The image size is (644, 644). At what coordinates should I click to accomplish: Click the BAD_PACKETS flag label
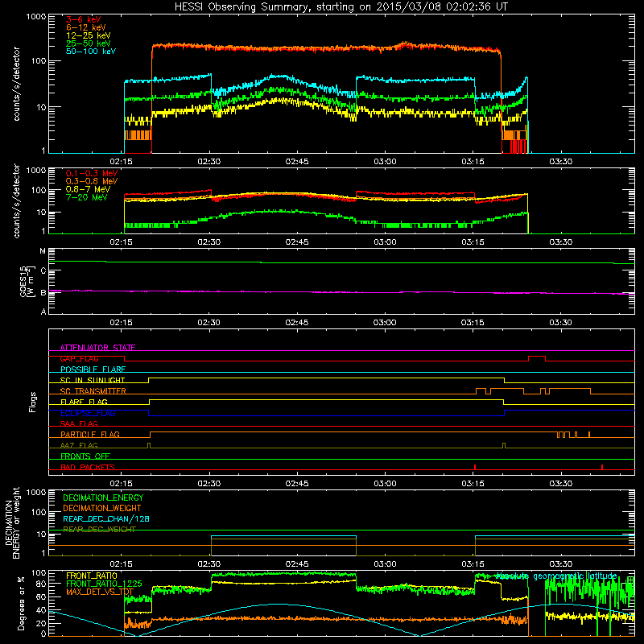coord(88,467)
